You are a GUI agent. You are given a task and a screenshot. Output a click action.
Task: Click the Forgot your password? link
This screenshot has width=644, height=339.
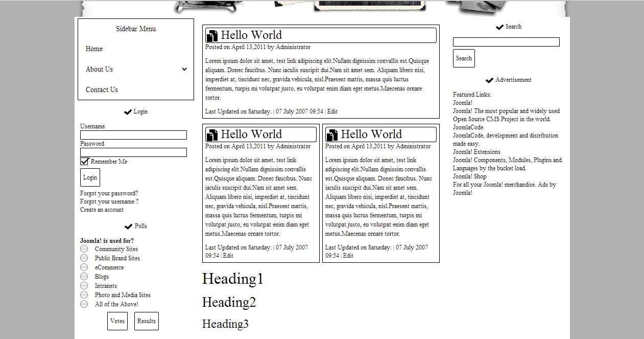point(109,194)
